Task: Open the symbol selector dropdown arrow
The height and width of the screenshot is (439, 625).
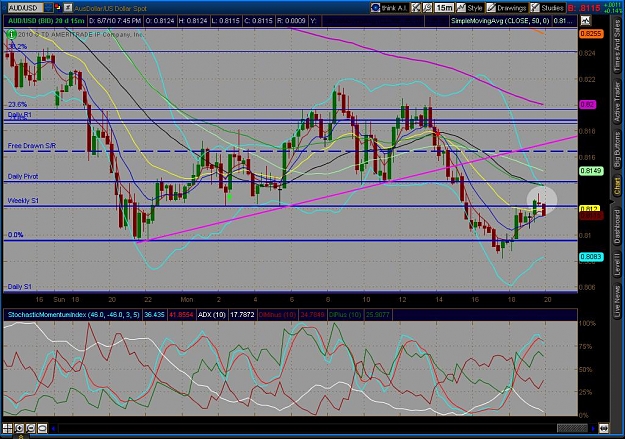Action: click(x=48, y=8)
